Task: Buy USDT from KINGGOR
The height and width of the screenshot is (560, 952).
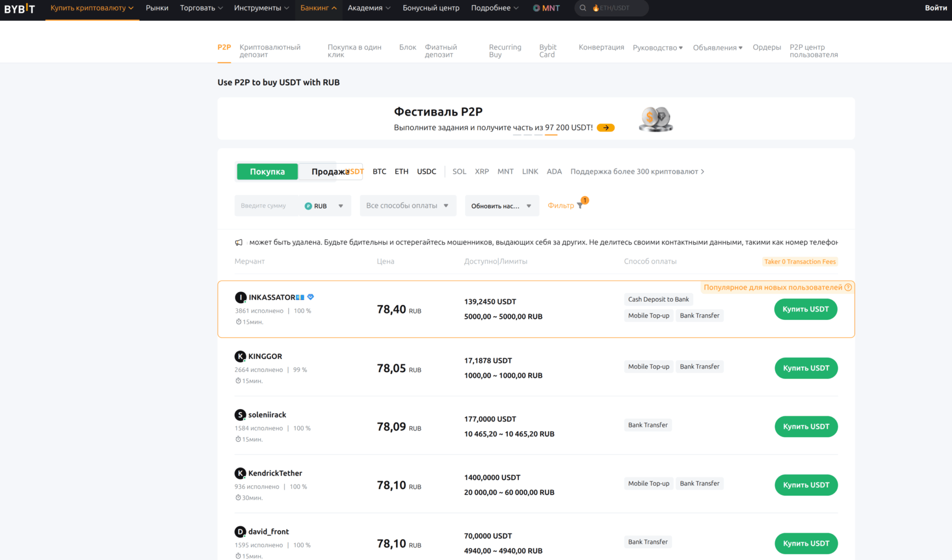Action: coord(806,368)
